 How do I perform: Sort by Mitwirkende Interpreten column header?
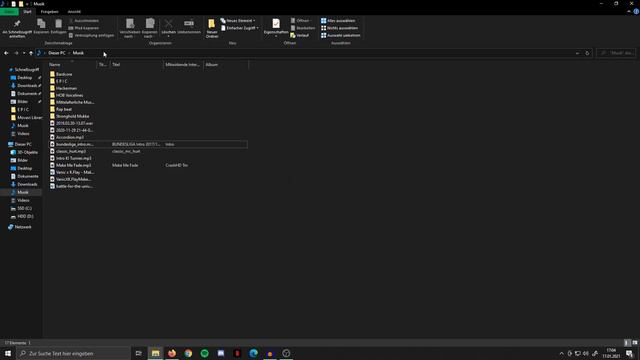[183, 64]
